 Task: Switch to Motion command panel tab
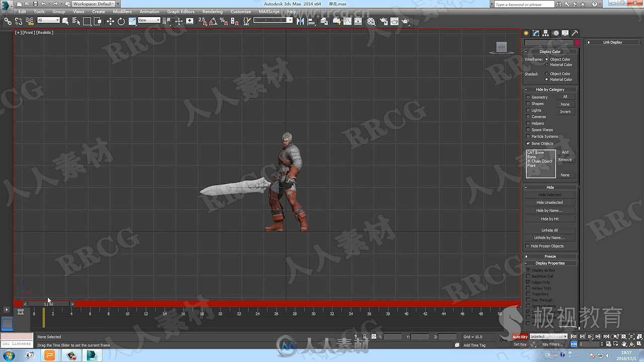555,33
